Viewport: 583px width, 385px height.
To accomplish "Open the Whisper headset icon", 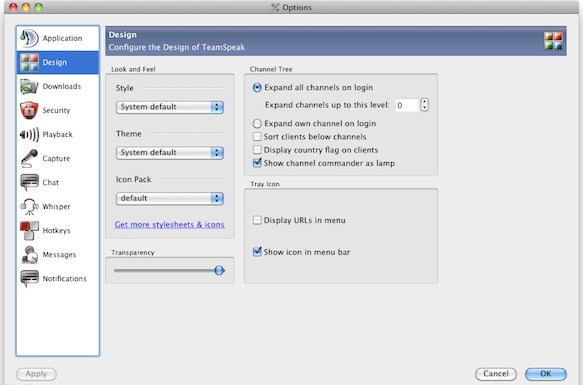I will coord(29,207).
